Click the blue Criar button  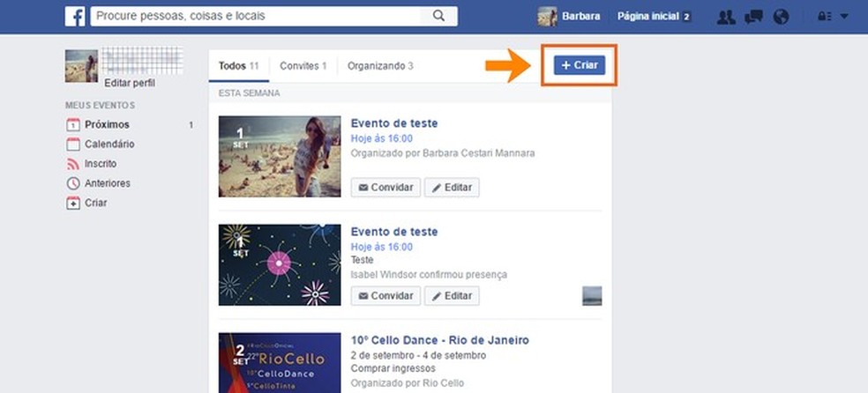pyautogui.click(x=579, y=65)
